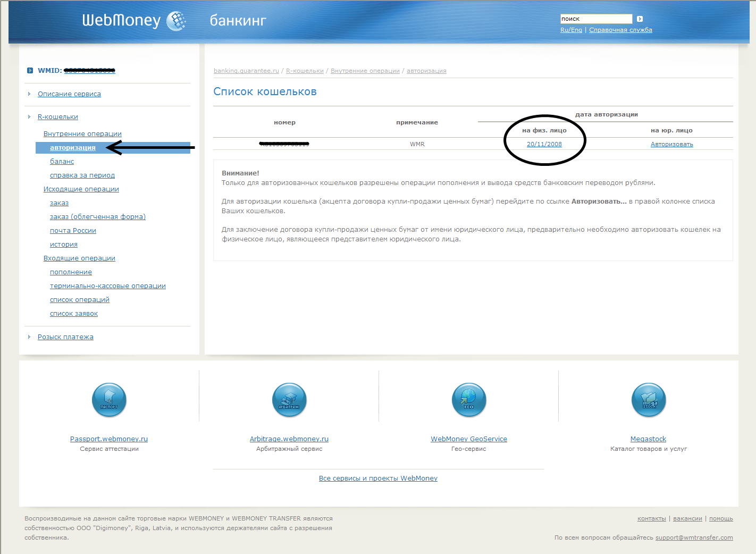Screen dimensions: 756x554
Task: Open WebMoney GeoService link
Action: (x=469, y=439)
